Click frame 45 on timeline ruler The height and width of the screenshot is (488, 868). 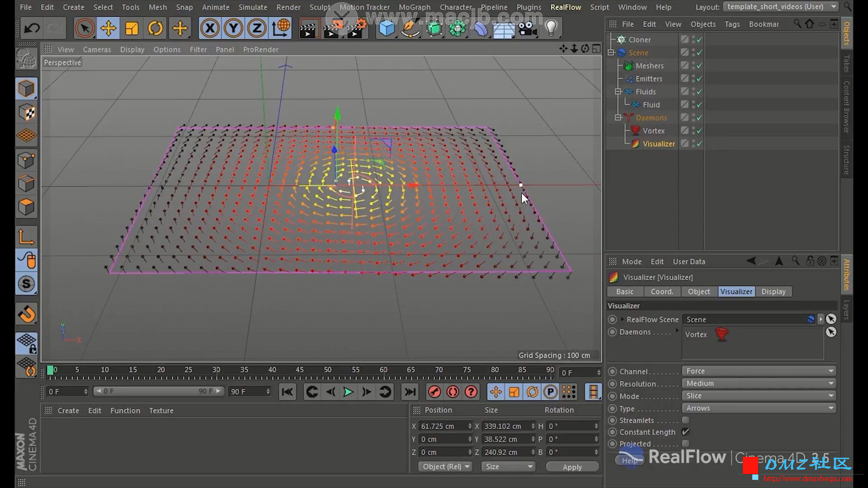click(x=299, y=370)
